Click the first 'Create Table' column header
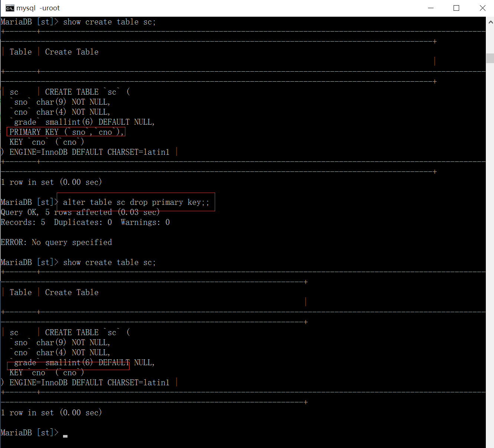This screenshot has width=494, height=448. 72,52
